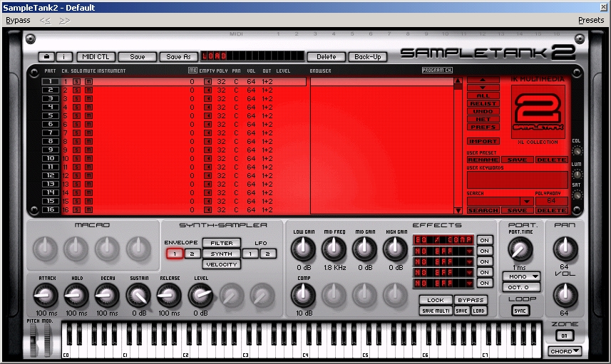Click the SAVE MULTI button
Viewport: 611px width, 364px height.
click(x=436, y=311)
